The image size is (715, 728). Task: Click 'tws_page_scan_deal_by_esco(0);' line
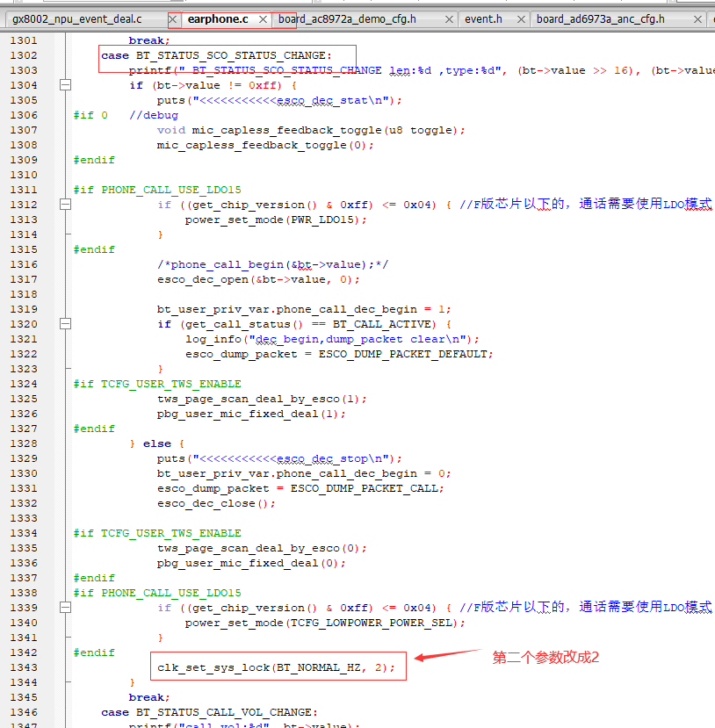(262, 548)
